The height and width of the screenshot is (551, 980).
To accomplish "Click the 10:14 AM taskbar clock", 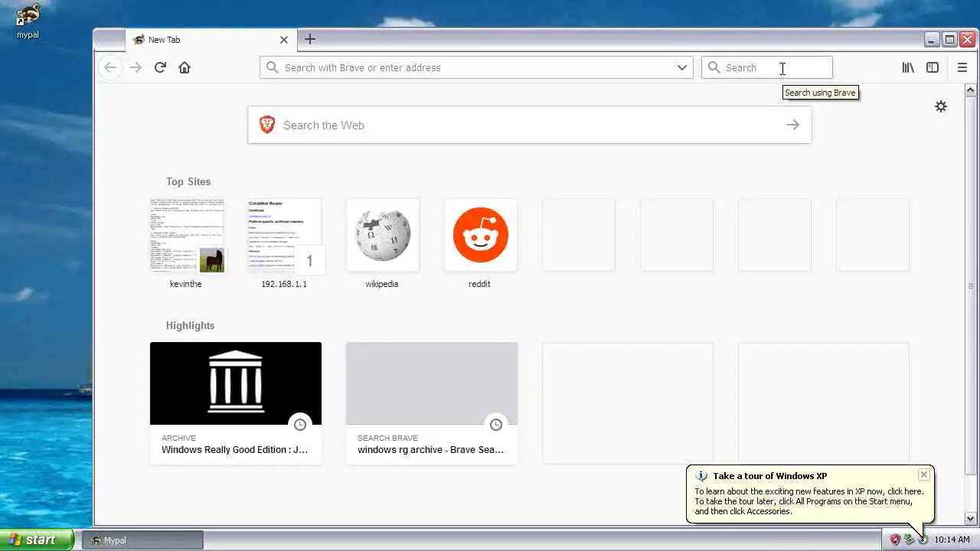I will pos(952,540).
